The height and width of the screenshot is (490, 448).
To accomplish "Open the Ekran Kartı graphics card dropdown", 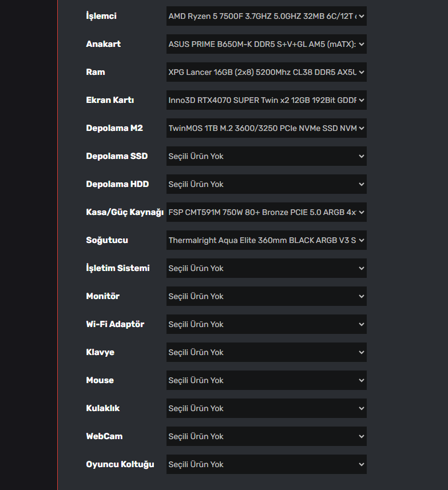I will (x=266, y=100).
